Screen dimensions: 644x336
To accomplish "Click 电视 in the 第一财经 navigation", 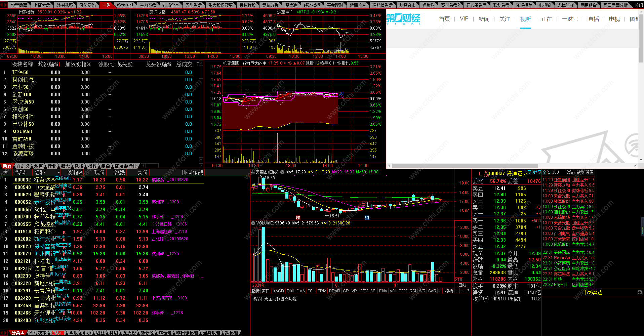I will [614, 19].
